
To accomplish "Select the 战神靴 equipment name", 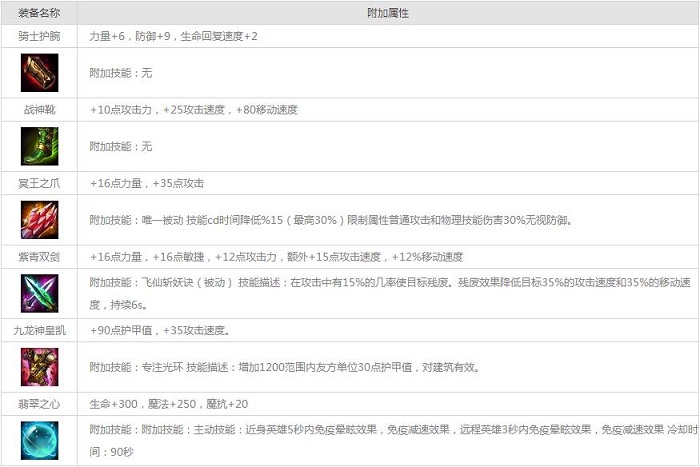I will click(39, 110).
